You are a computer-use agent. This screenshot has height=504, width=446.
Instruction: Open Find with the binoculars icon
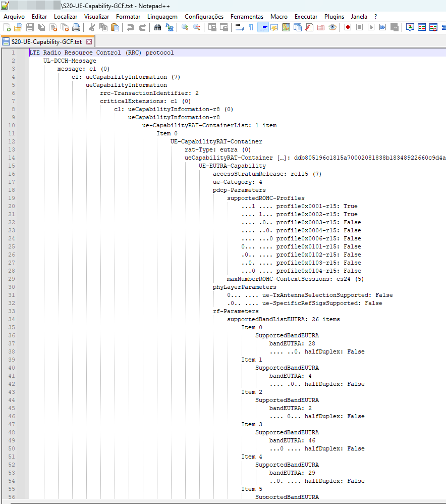tap(157, 28)
